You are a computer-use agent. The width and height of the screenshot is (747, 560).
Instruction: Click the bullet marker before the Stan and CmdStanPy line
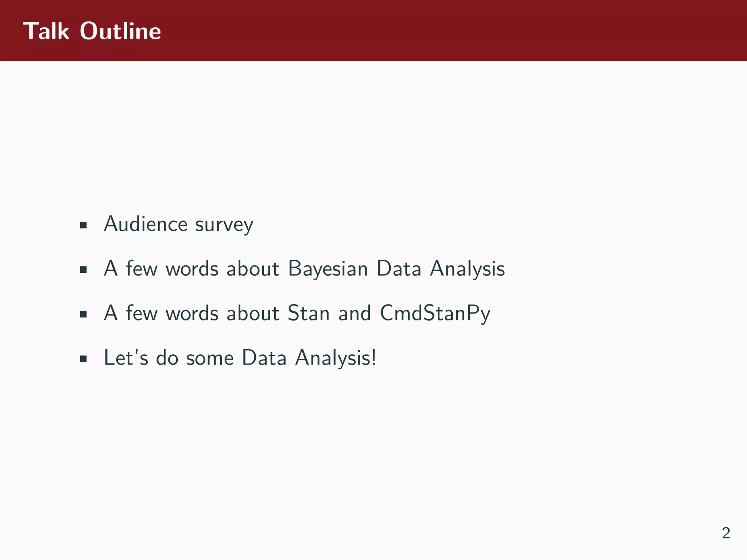click(x=84, y=314)
